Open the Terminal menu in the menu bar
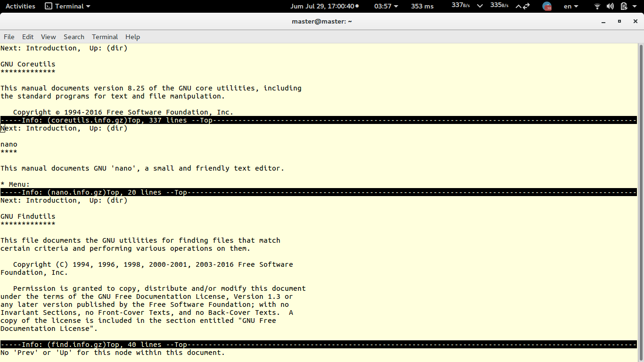The image size is (644, 362). [x=105, y=37]
